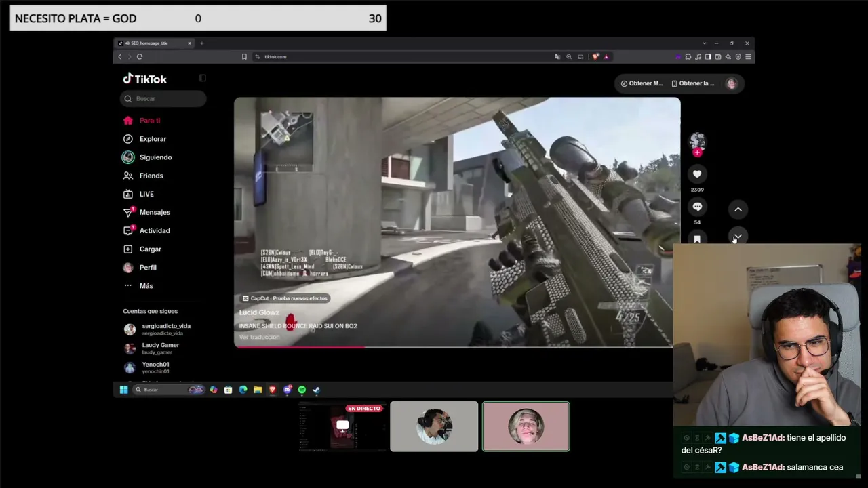The image size is (868, 488).
Task: Open a new browser tab
Action: (x=201, y=43)
